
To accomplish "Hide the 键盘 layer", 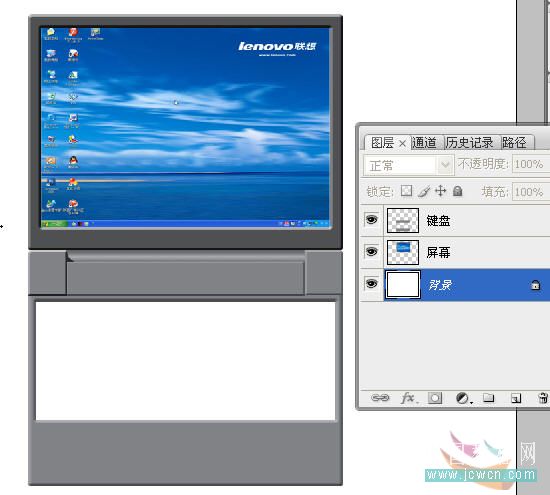I will coord(372,220).
